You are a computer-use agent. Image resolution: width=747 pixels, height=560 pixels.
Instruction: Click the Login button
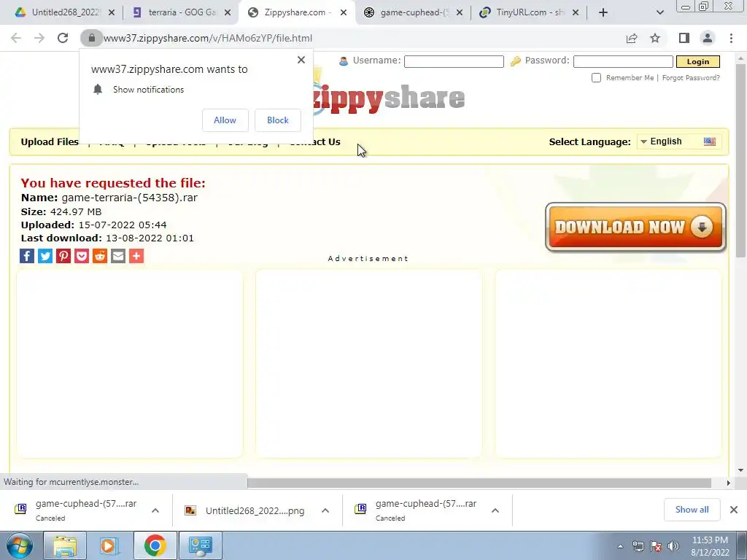coord(698,61)
